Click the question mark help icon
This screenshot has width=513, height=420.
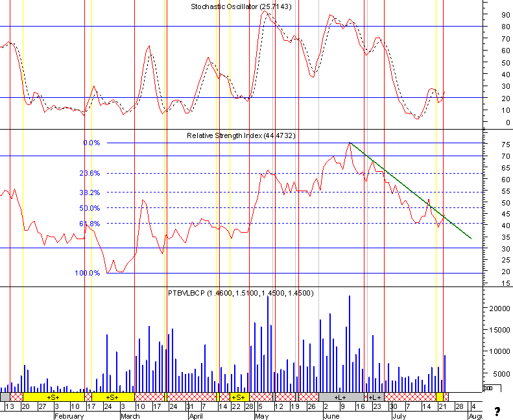(497, 412)
